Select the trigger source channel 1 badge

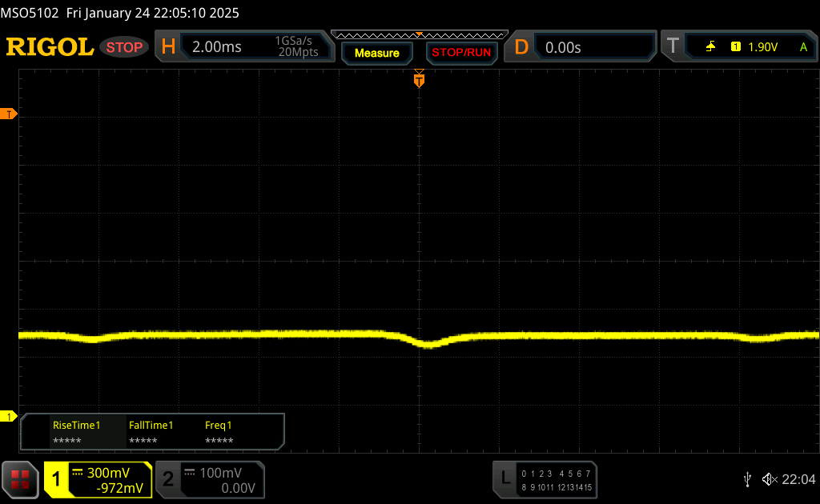coord(735,47)
